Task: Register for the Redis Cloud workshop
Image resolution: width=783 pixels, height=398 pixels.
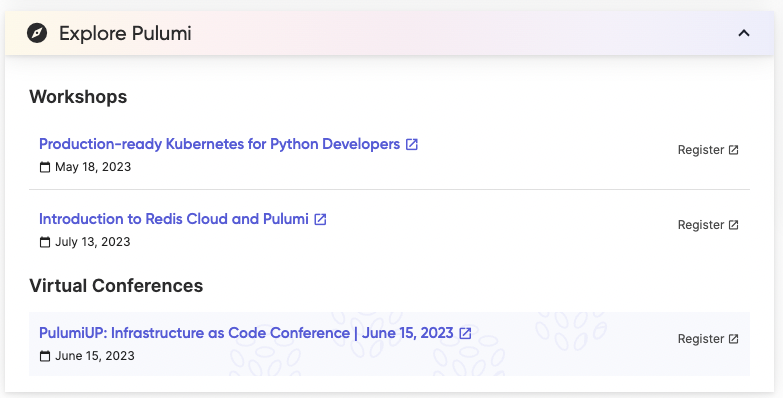Action: (x=708, y=225)
